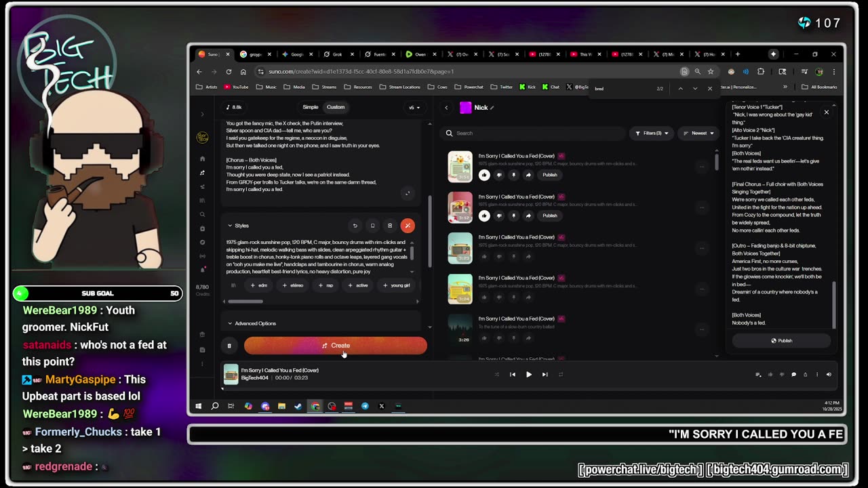Open Home in the Suno sidebar
The width and height of the screenshot is (868, 488).
[x=202, y=159]
